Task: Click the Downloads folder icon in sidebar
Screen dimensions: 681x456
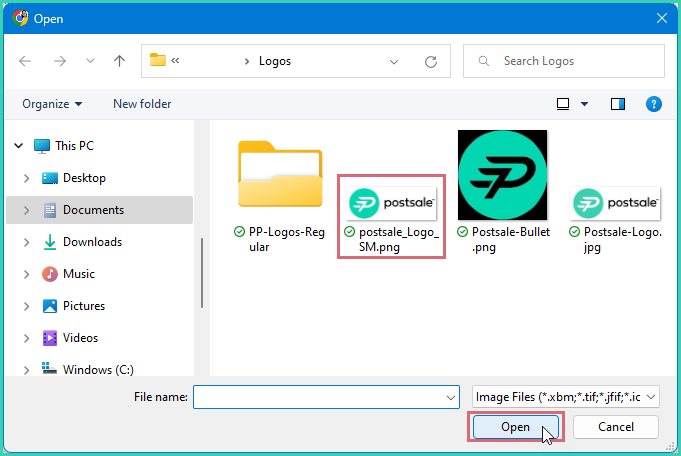Action: click(50, 242)
